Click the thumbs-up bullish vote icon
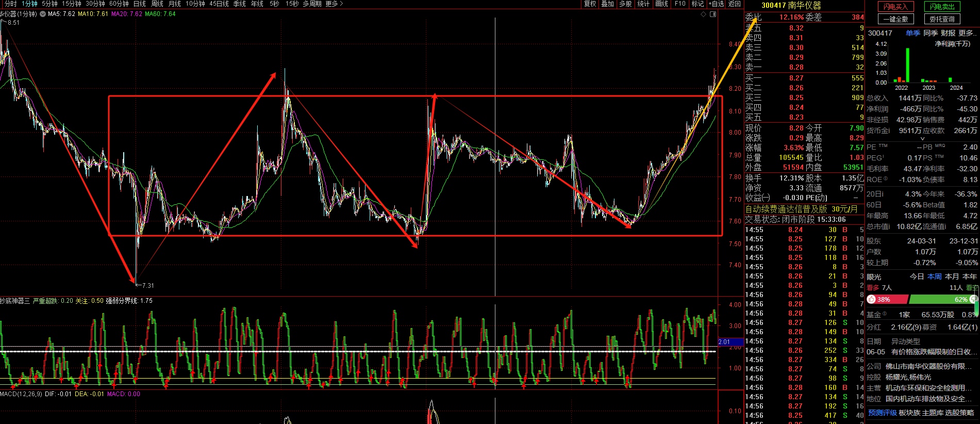 point(872,300)
